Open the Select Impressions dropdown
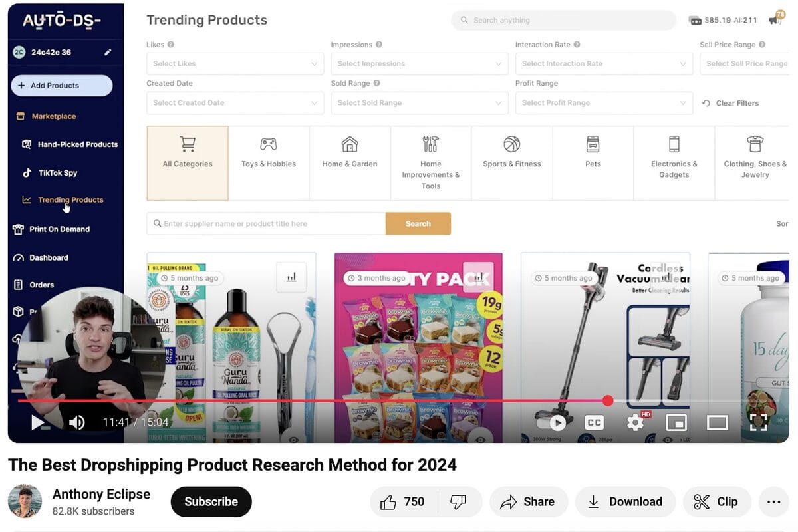The width and height of the screenshot is (798, 532). pos(420,64)
